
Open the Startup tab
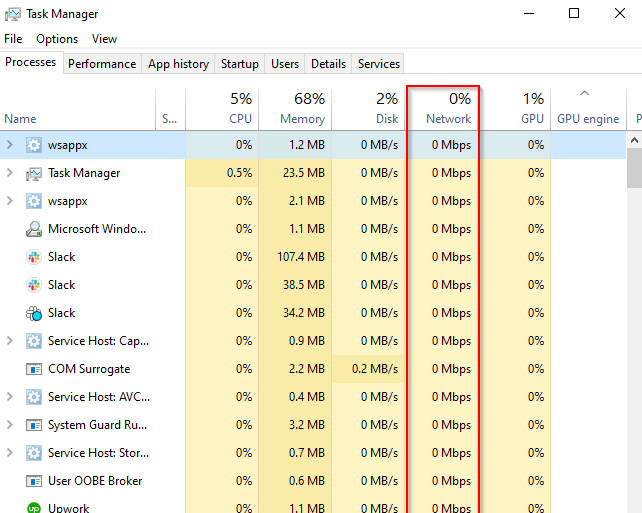point(239,64)
